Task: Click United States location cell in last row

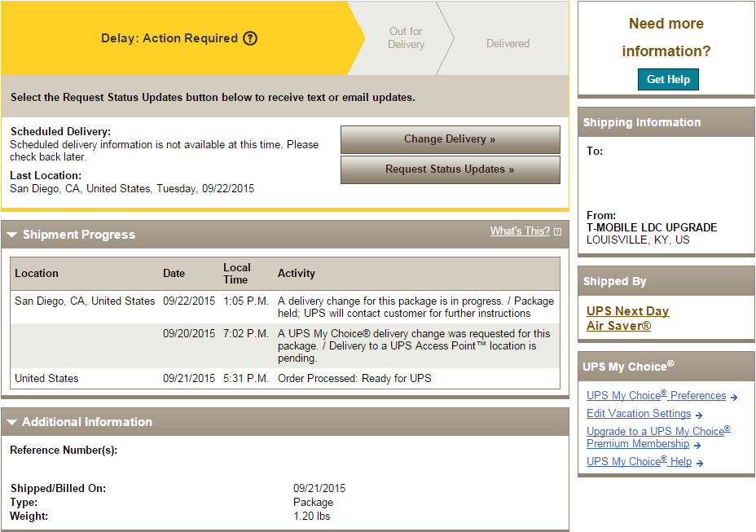Action: tap(46, 378)
